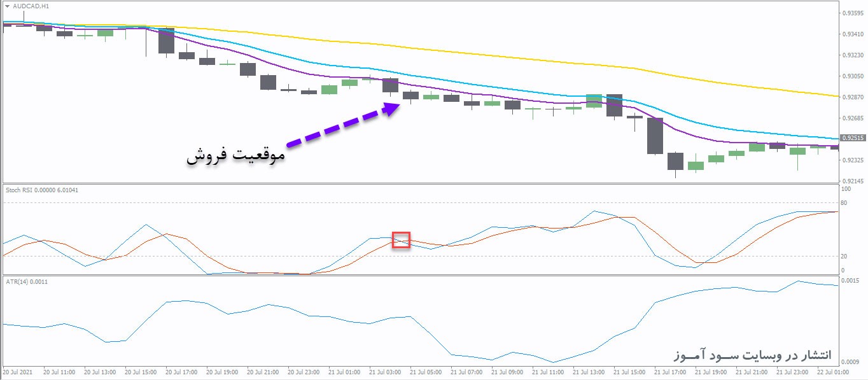Click the 0.93410 price axis label
The image size is (868, 380).
click(x=853, y=34)
